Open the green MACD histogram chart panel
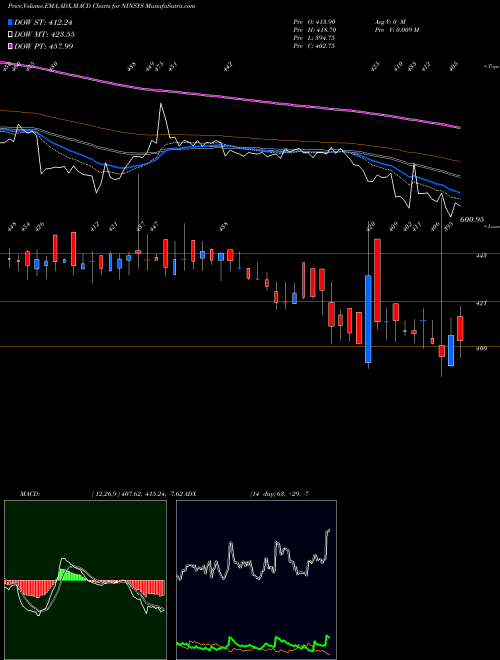 pos(85,580)
